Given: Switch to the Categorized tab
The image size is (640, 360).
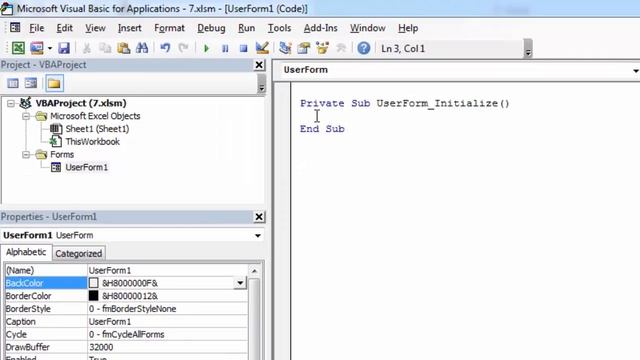Looking at the screenshot, I should pyautogui.click(x=79, y=253).
